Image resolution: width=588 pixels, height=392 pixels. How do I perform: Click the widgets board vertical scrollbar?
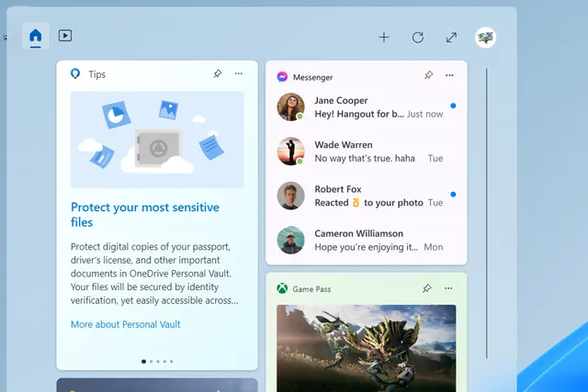487,184
